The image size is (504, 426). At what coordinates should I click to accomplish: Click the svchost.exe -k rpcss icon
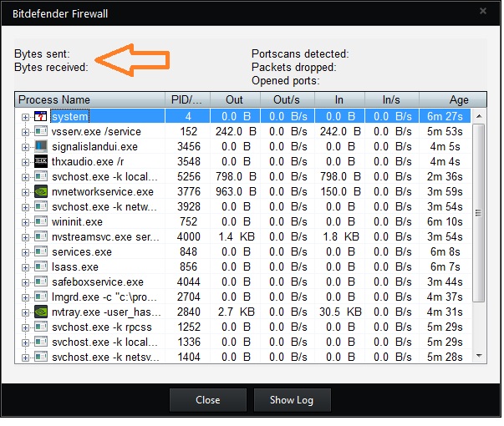click(x=41, y=327)
